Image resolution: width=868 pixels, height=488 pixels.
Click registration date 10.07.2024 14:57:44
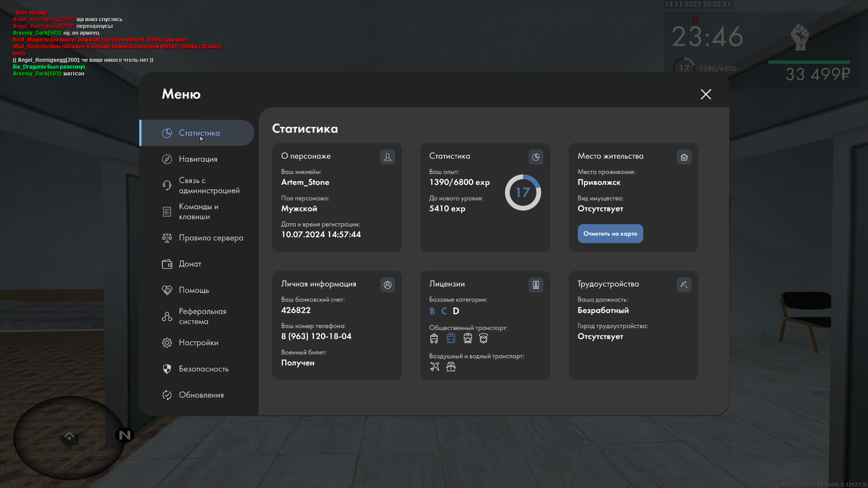pos(321,235)
